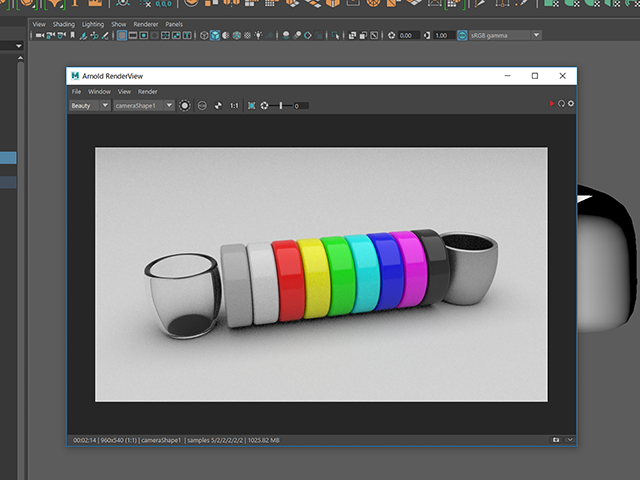The image size is (640, 480).
Task: Click the Gamma reset icon in the viewport
Action: point(427,36)
